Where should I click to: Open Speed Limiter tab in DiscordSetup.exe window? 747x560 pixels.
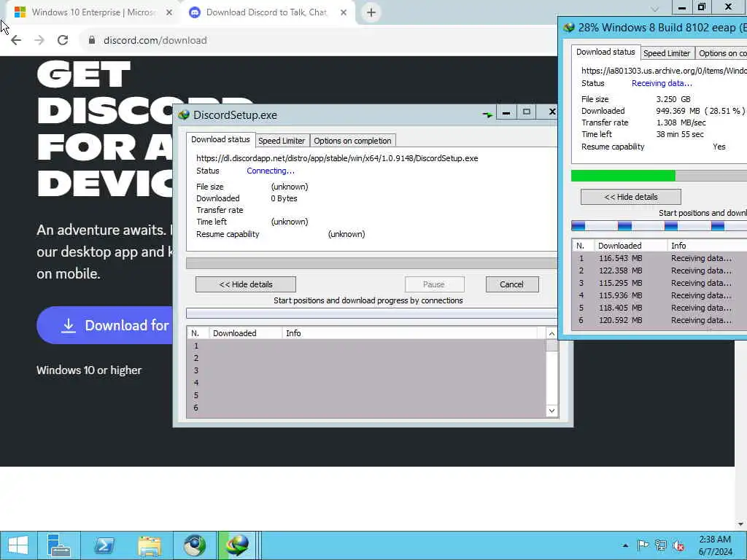(x=281, y=141)
